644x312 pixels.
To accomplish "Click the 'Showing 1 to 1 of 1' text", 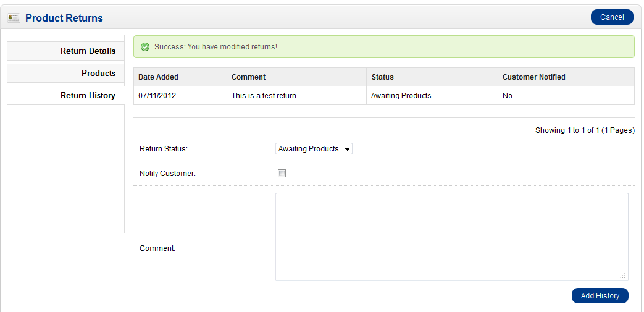I will (584, 130).
